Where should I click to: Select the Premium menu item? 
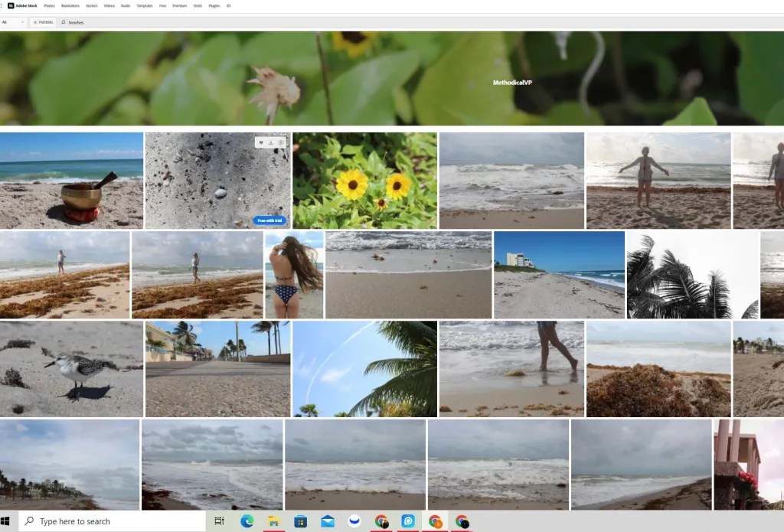(180, 5)
